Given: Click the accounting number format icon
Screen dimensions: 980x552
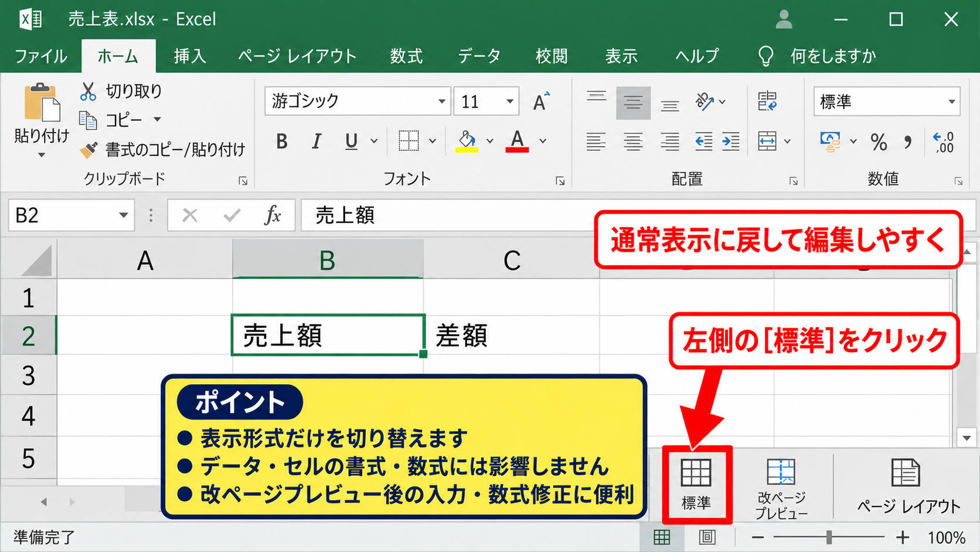Looking at the screenshot, I should click(x=831, y=141).
